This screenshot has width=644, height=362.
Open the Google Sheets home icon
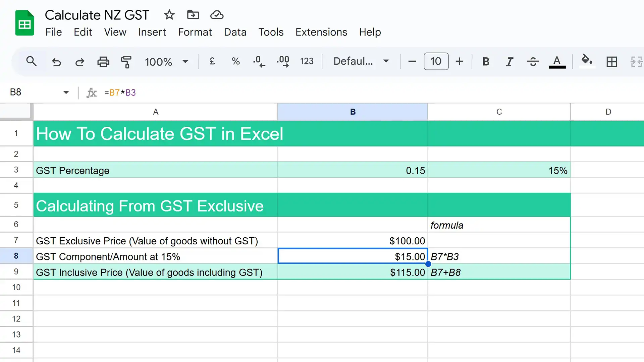coord(24,23)
